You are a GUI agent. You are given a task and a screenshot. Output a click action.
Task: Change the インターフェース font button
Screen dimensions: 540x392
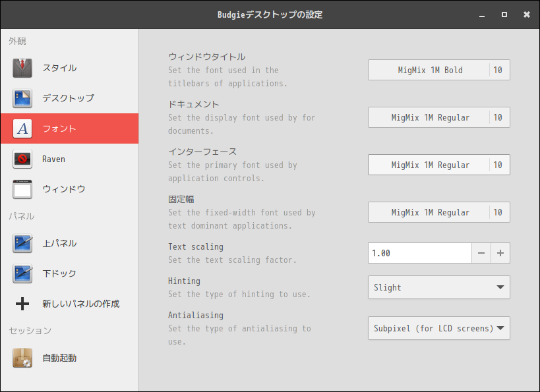point(438,165)
